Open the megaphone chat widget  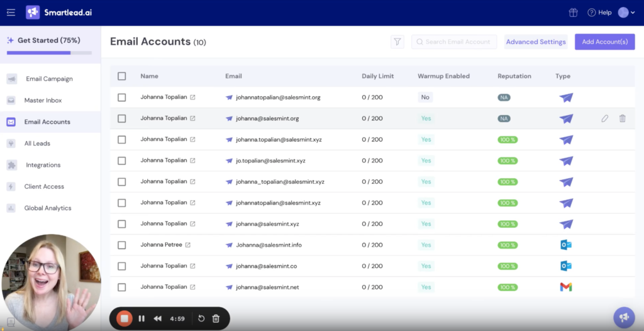click(624, 317)
